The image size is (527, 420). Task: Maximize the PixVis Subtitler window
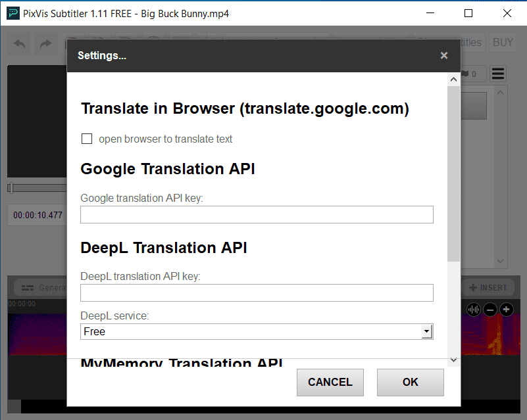468,13
